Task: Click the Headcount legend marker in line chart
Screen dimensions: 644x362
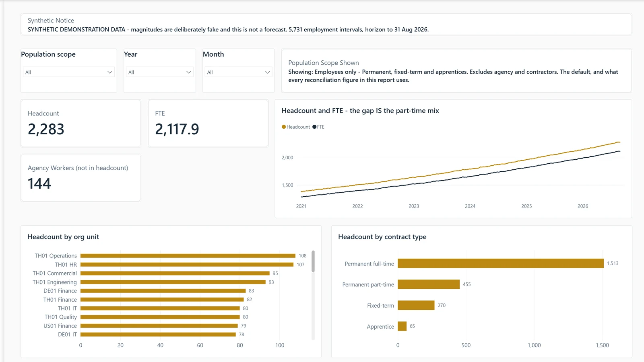Action: 284,127
